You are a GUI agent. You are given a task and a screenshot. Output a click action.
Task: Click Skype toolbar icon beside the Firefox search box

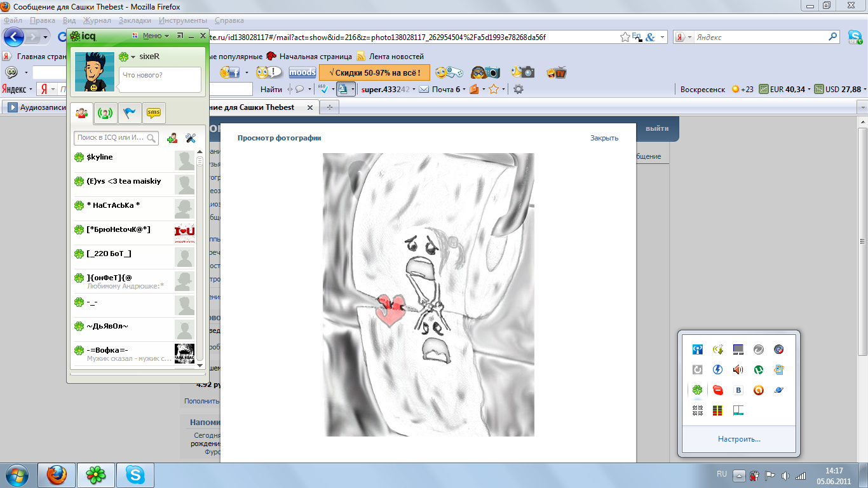(x=855, y=37)
